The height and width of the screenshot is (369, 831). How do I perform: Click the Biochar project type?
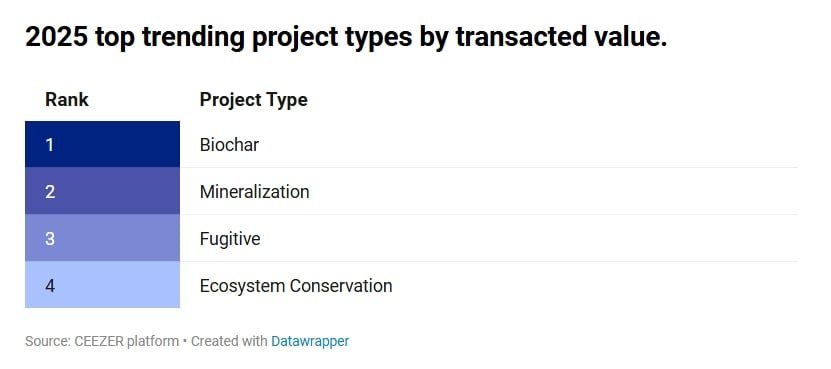click(x=229, y=145)
